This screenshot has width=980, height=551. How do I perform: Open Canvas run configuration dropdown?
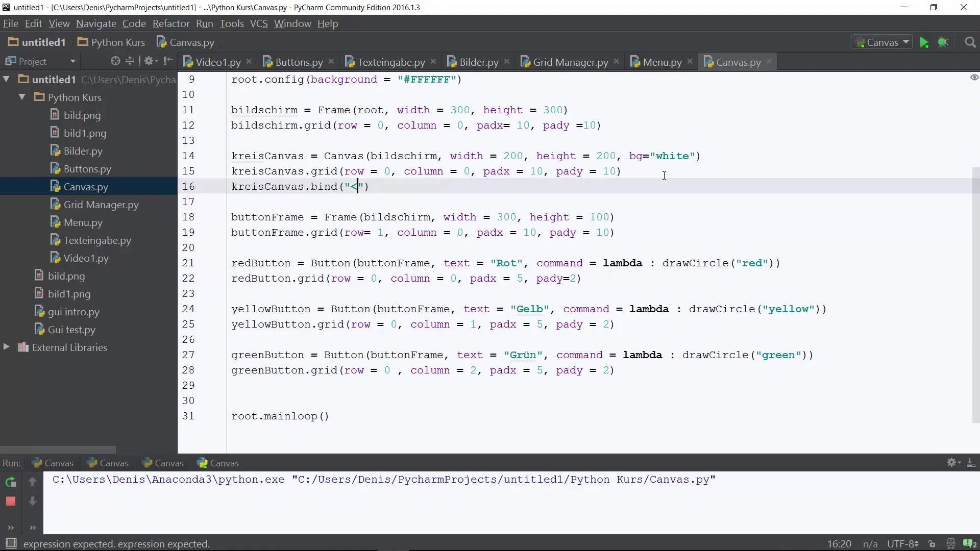click(883, 42)
